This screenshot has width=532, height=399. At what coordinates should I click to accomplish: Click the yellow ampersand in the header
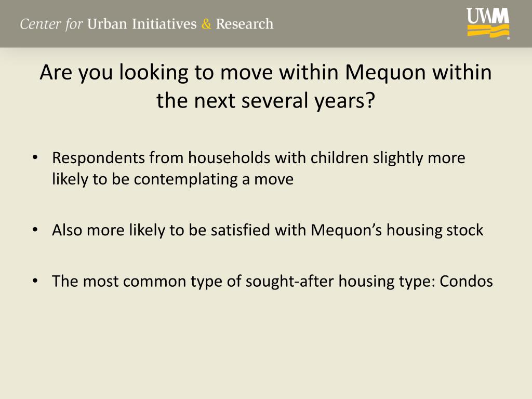coord(206,24)
